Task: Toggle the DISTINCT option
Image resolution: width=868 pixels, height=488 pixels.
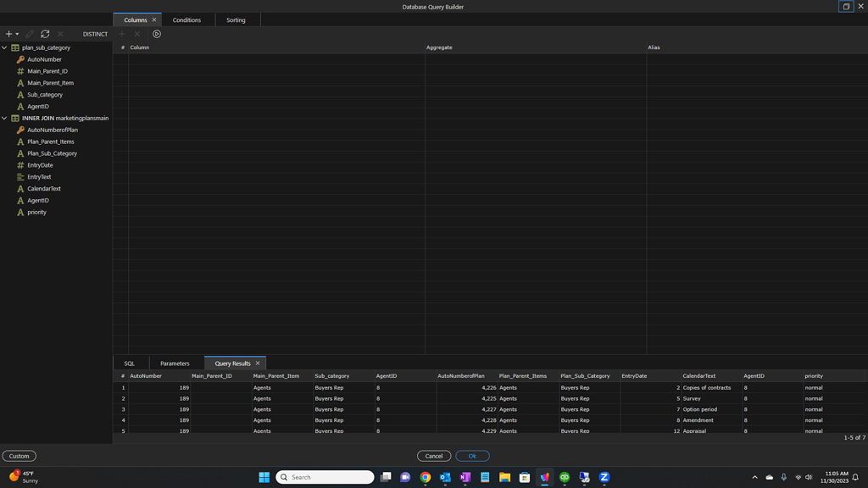Action: tap(95, 34)
